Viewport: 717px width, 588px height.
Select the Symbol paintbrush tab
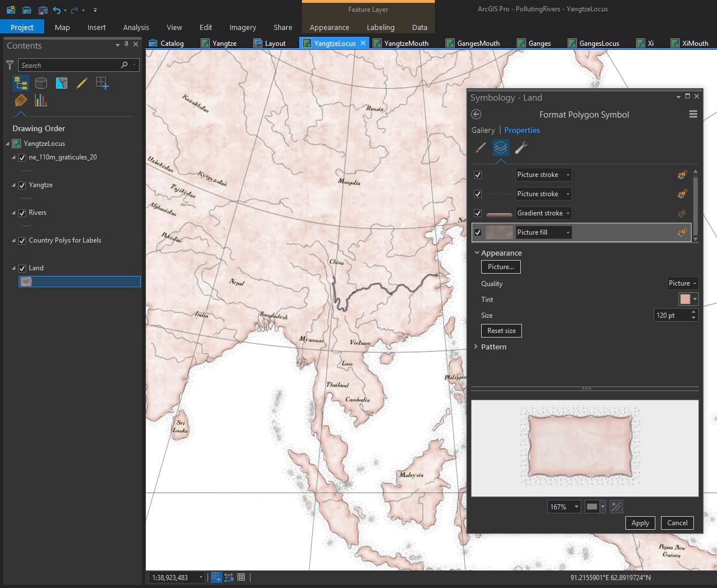(x=480, y=148)
